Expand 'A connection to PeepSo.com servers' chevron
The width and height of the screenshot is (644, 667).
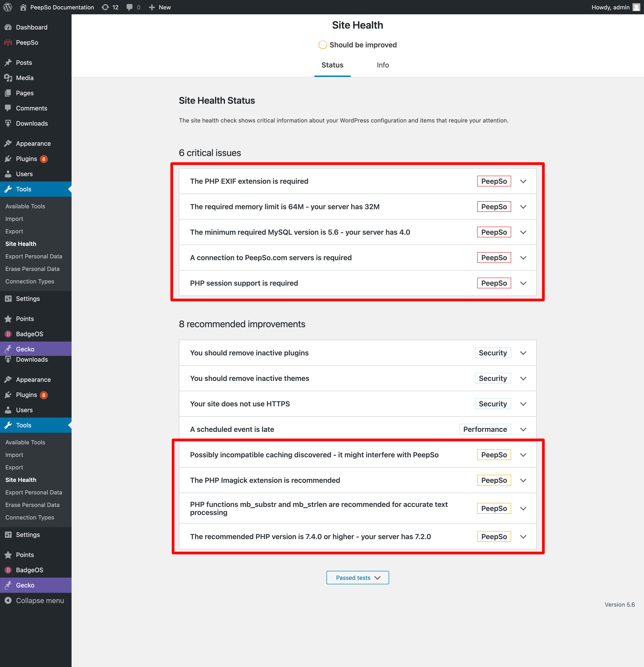point(523,258)
